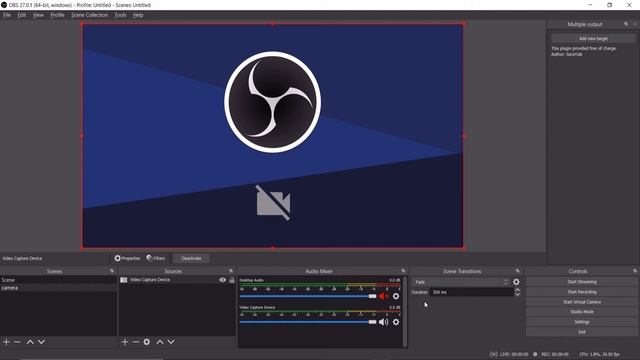Open the File menu
Viewport: 640px width, 360px height.
click(7, 15)
